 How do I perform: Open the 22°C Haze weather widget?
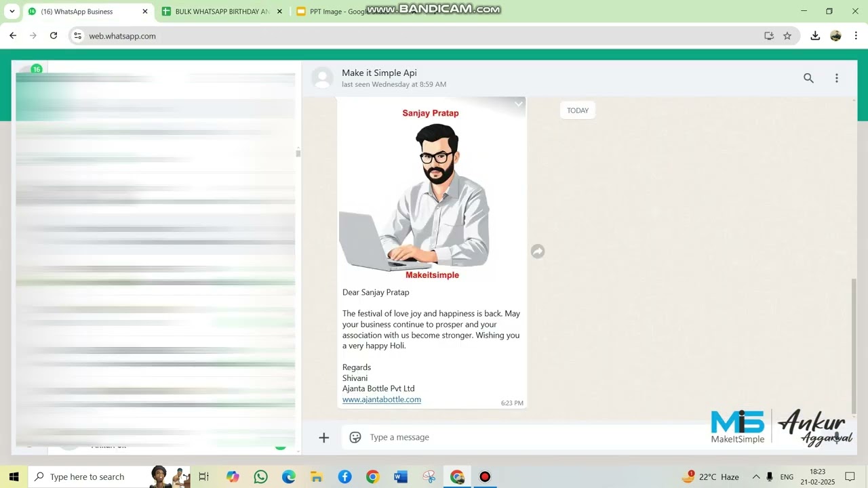(711, 476)
